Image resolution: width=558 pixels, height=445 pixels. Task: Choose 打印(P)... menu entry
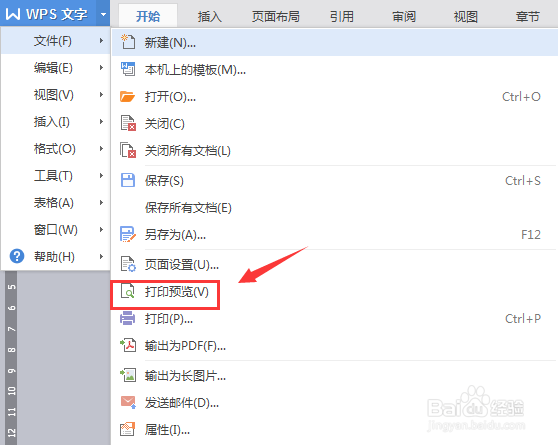pyautogui.click(x=335, y=319)
